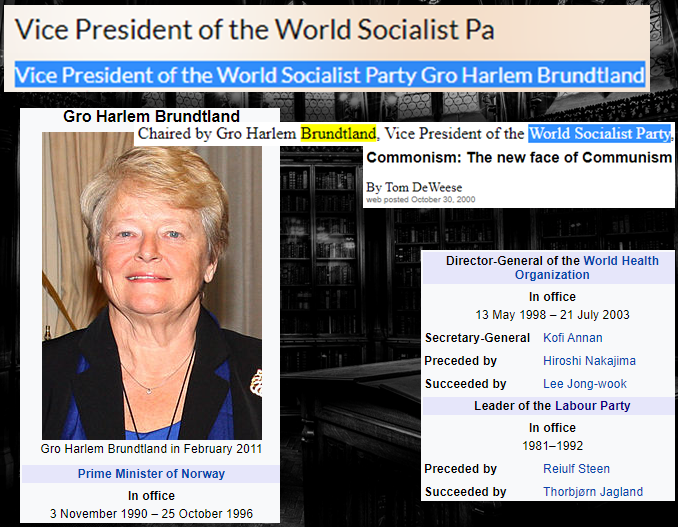Click the Leader of the heading text
This screenshot has height=527, width=678.
(x=513, y=406)
